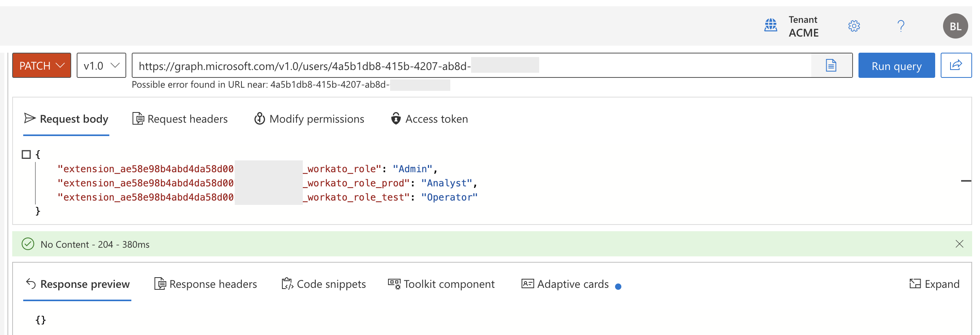Screen dimensions: 980x335
Task: Expand the response panel
Action: coord(934,284)
